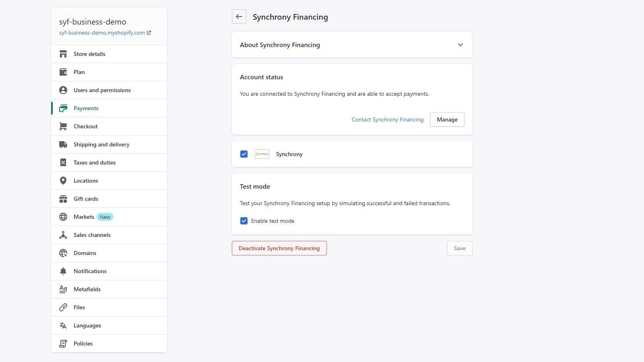Open Contact Synchrony Financing link
This screenshot has height=362, width=644.
387,119
